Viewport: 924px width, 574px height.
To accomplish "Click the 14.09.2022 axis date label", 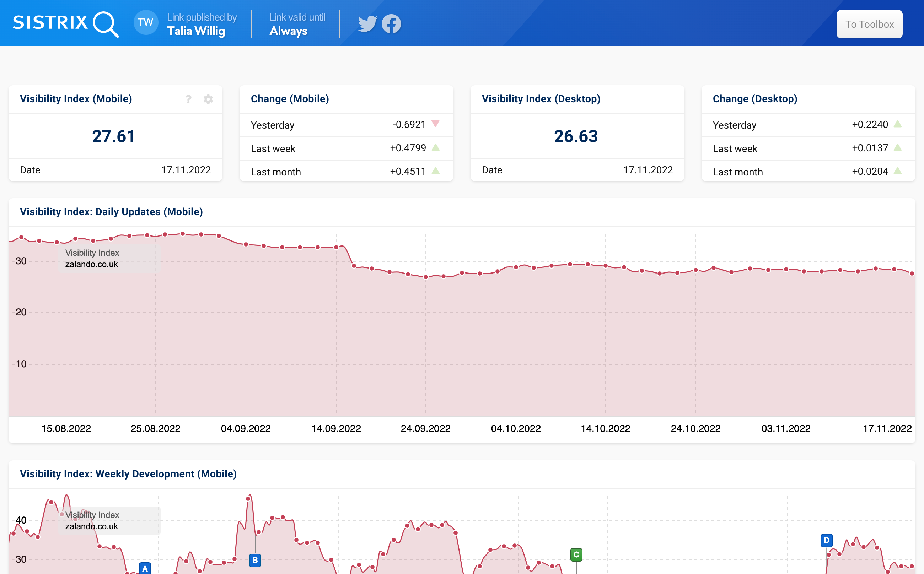I will 336,429.
